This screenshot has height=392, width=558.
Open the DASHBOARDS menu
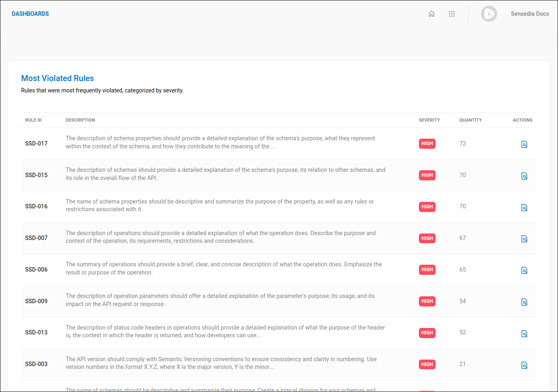(30, 13)
